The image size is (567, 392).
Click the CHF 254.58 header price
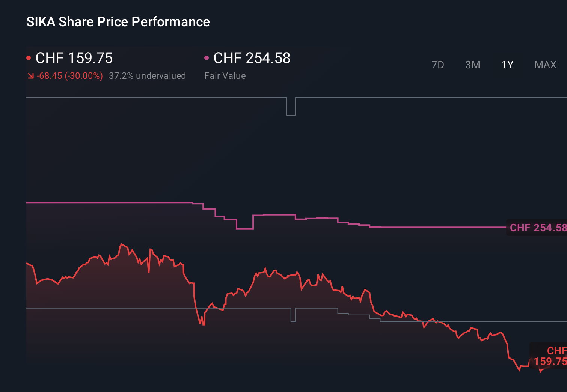251,58
